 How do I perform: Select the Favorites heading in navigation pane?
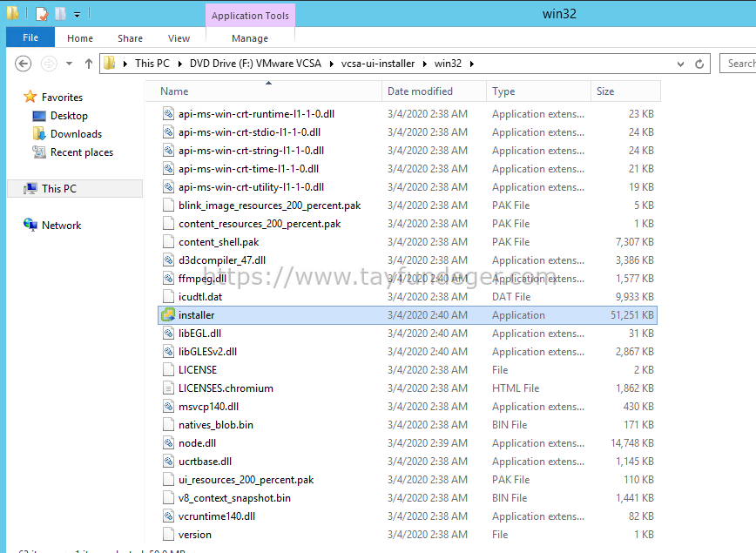[62, 98]
